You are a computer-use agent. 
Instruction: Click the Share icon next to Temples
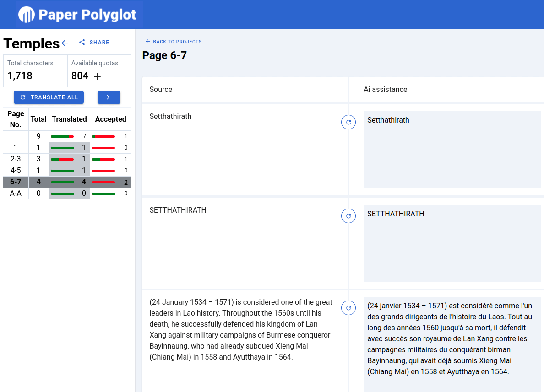(82, 42)
